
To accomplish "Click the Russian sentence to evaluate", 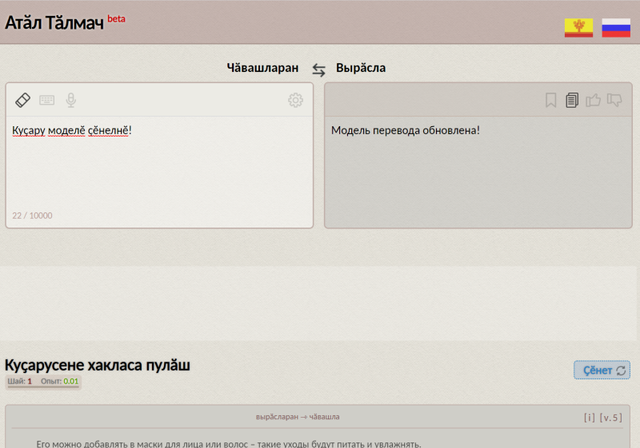I will [228, 443].
